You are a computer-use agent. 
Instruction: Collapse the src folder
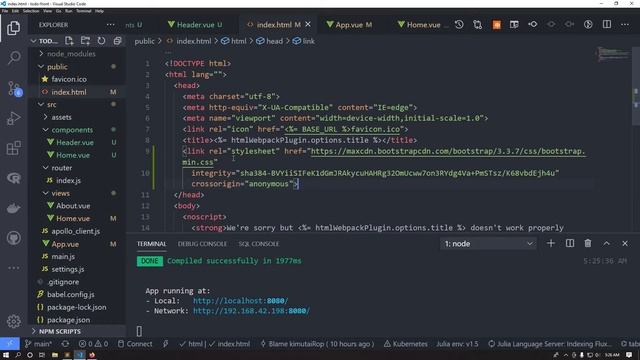(x=77, y=104)
